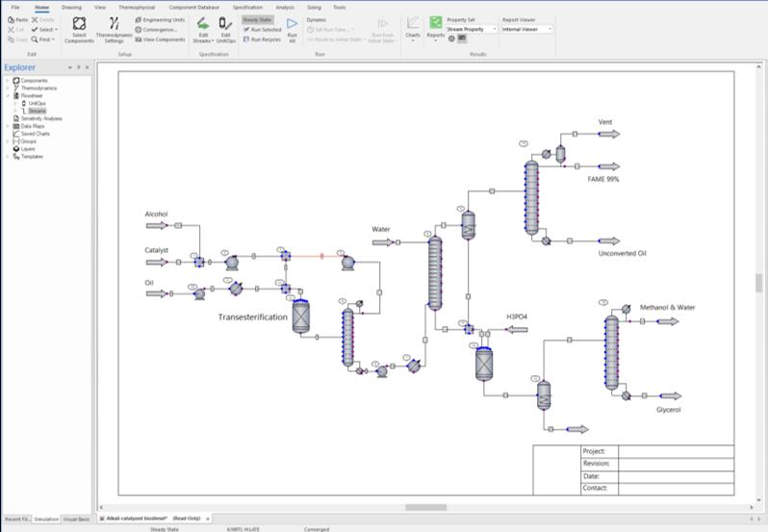
Task: Toggle the highlighted icon below Property Set
Action: [x=462, y=38]
